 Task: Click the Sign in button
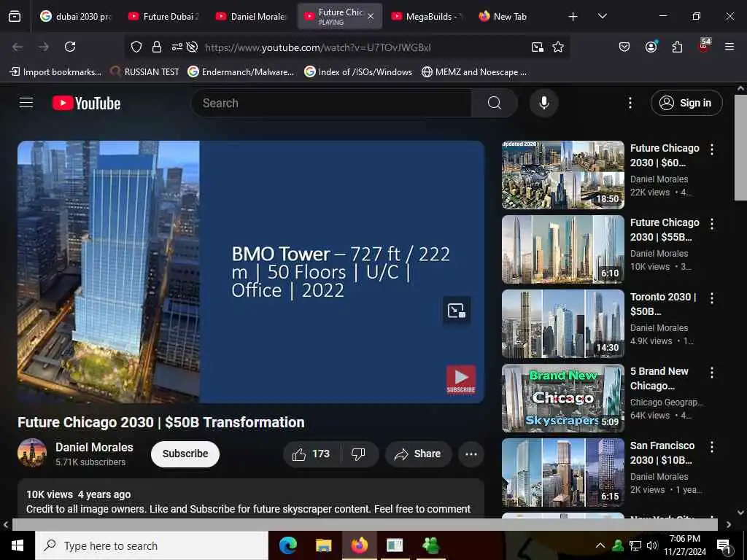point(686,103)
